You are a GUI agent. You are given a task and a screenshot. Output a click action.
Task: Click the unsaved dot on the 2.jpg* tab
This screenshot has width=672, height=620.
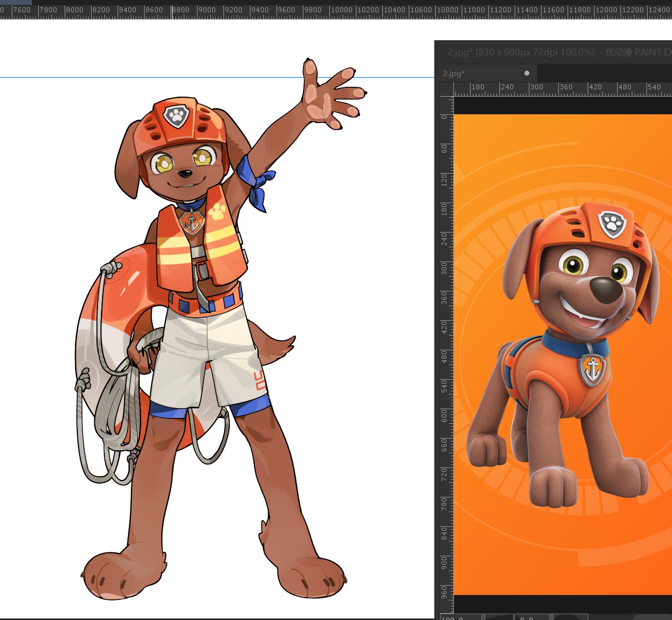pyautogui.click(x=527, y=73)
